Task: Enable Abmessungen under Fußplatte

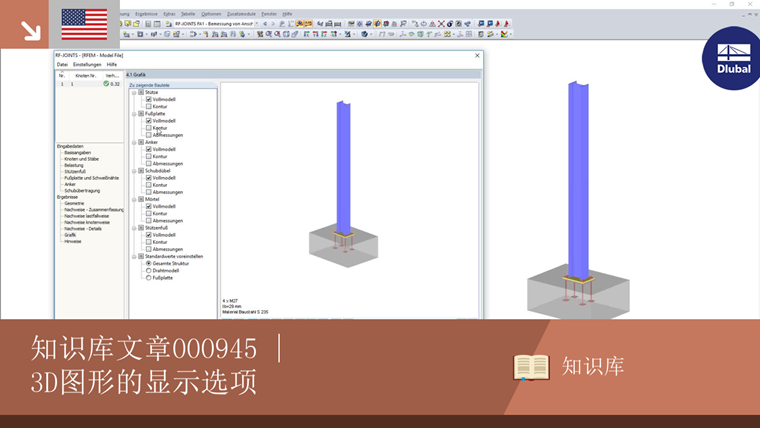Action: pyautogui.click(x=149, y=135)
